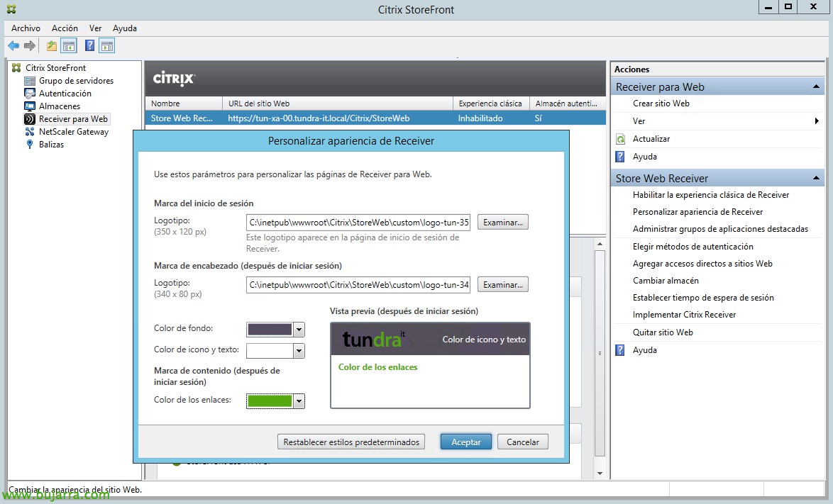Viewport: 833px width, 504px height.
Task: Click the Color de los enlaces preview text
Action: click(x=377, y=367)
